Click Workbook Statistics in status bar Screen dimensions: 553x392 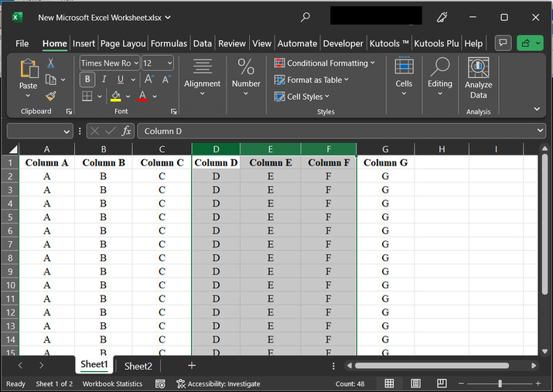[x=112, y=383]
